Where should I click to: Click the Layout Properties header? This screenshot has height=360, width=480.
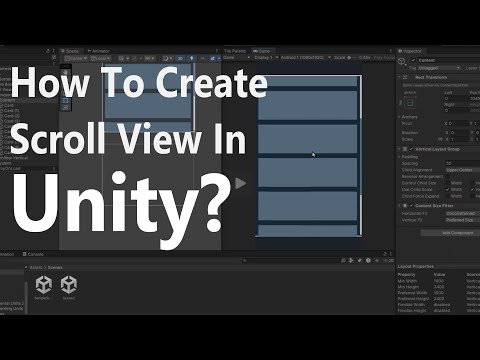tap(416, 266)
